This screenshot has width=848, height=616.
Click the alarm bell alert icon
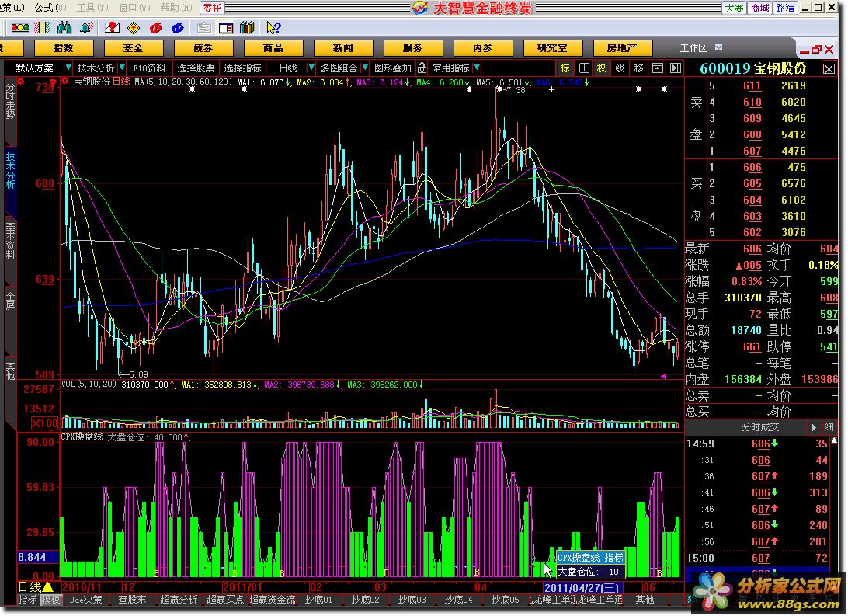(86, 28)
